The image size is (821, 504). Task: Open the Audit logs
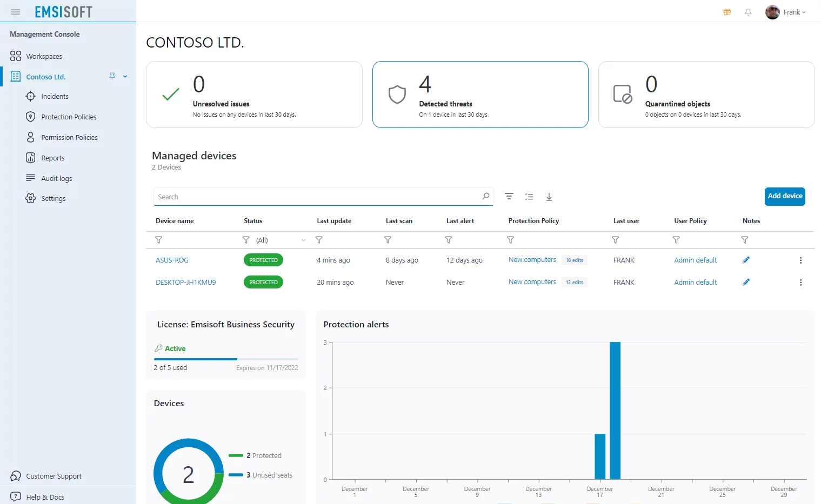[x=56, y=178]
